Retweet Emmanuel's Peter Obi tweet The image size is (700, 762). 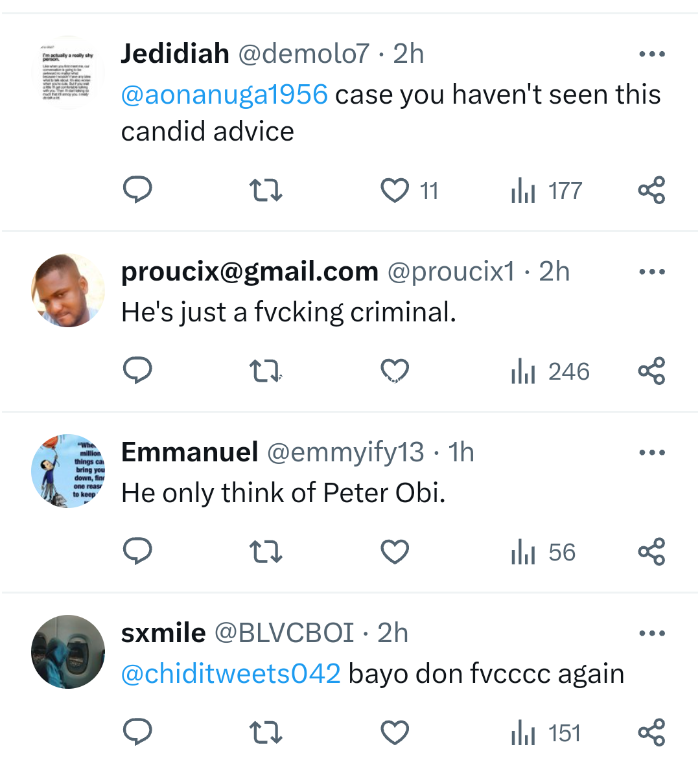[266, 552]
